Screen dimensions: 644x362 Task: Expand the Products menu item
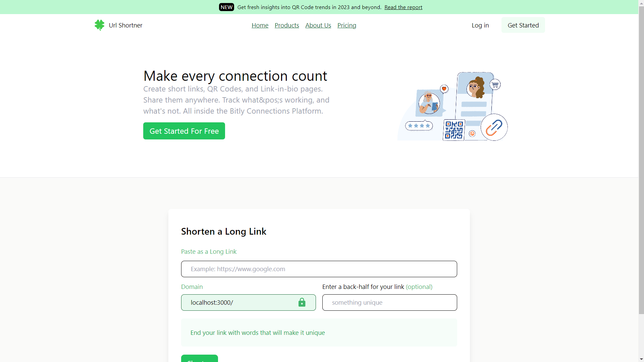(x=287, y=25)
